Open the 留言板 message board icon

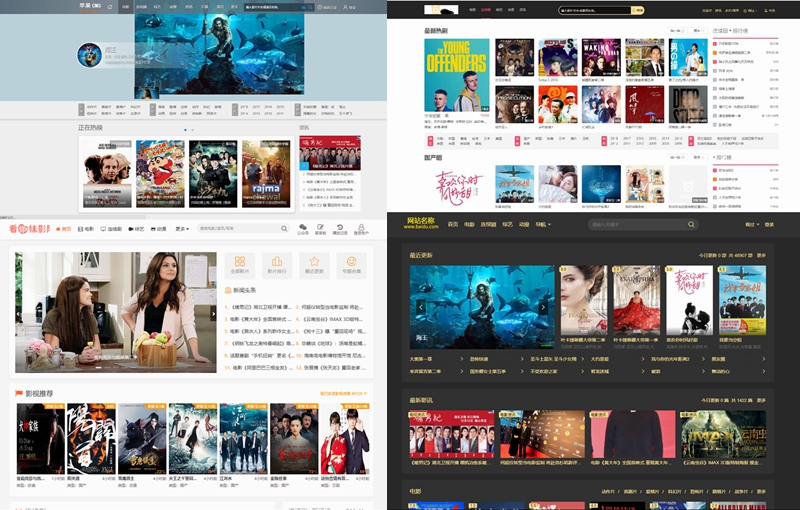(x=320, y=229)
